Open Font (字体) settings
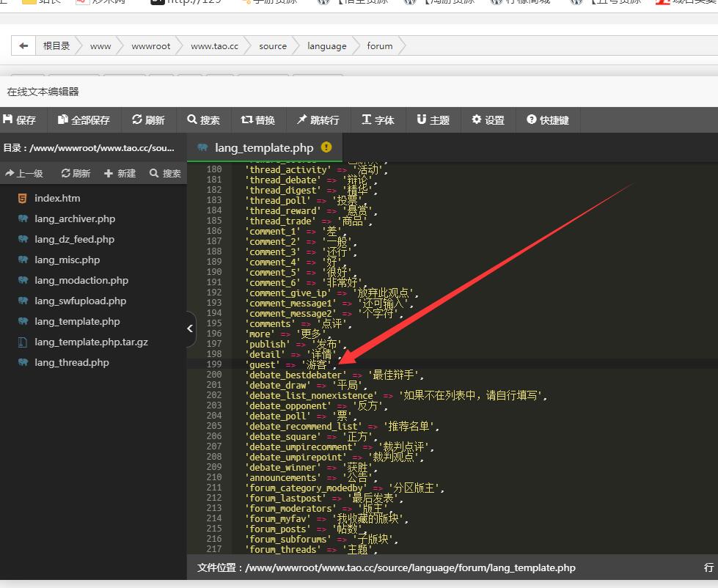Screen dimensions: 718x588 tap(378, 120)
